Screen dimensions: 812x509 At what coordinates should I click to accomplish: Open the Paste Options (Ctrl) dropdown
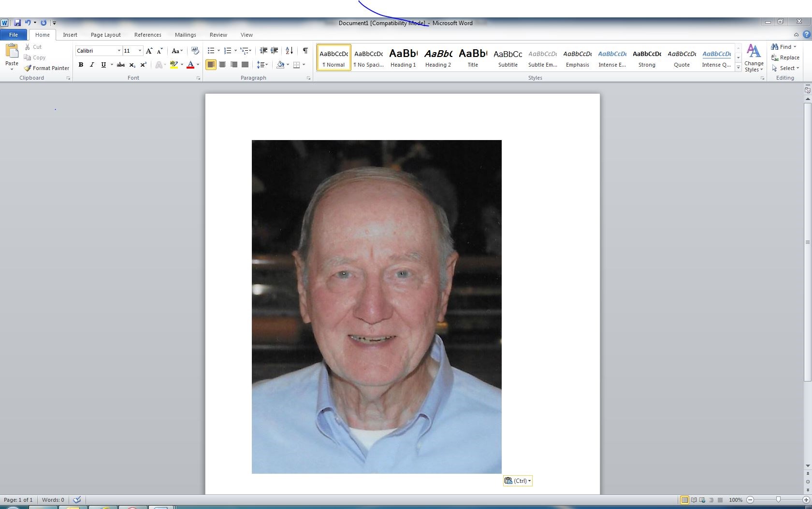click(x=518, y=481)
